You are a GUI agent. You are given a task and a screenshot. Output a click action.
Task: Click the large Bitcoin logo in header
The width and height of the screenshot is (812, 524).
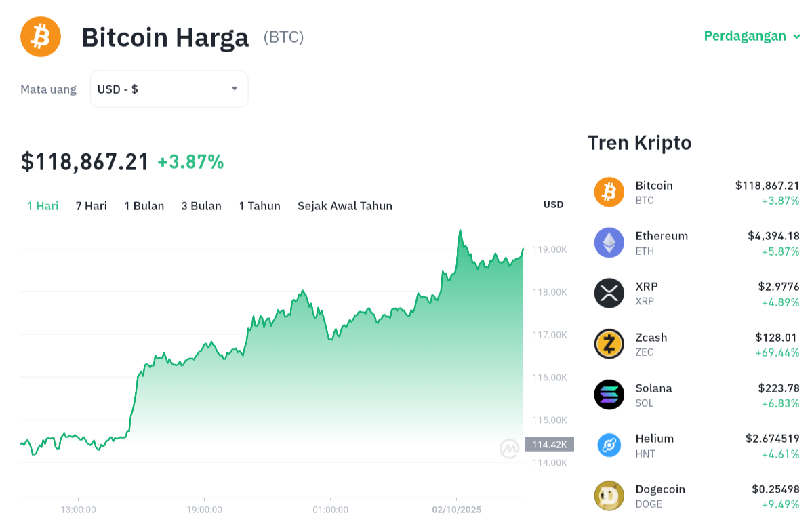pos(41,37)
